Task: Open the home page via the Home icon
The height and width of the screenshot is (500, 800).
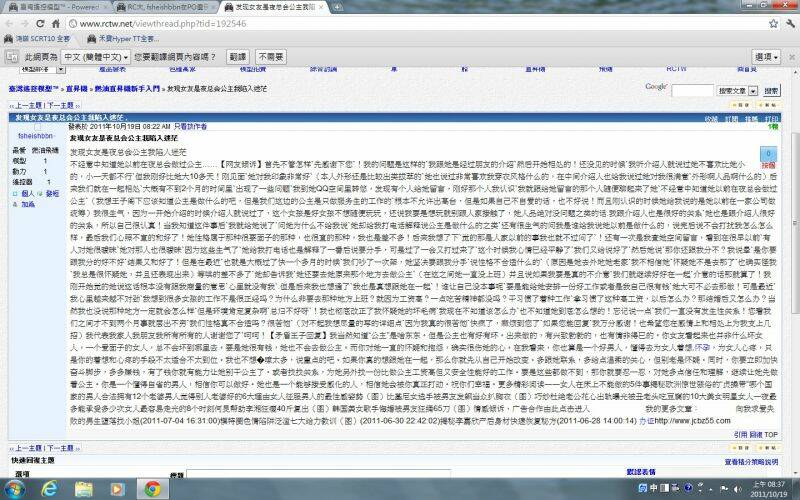Action: coord(56,23)
